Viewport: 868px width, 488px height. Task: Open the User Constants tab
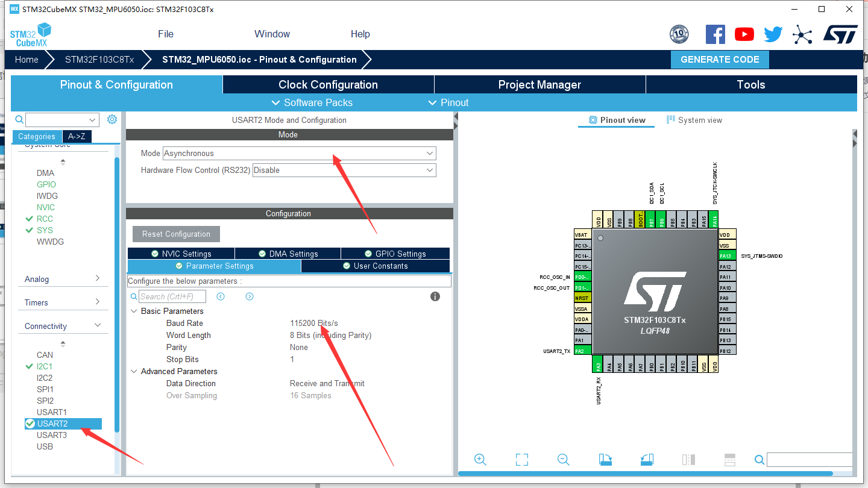click(x=375, y=266)
